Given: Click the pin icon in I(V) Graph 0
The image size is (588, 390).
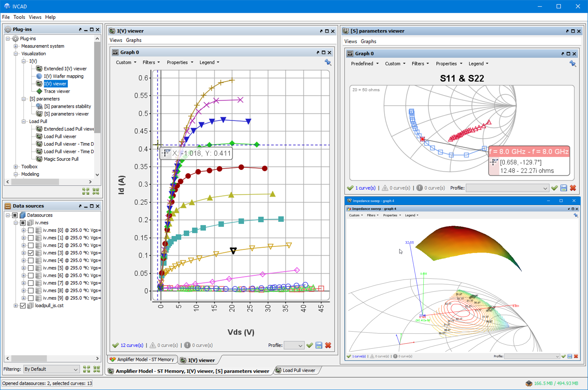Looking at the screenshot, I should [x=328, y=62].
